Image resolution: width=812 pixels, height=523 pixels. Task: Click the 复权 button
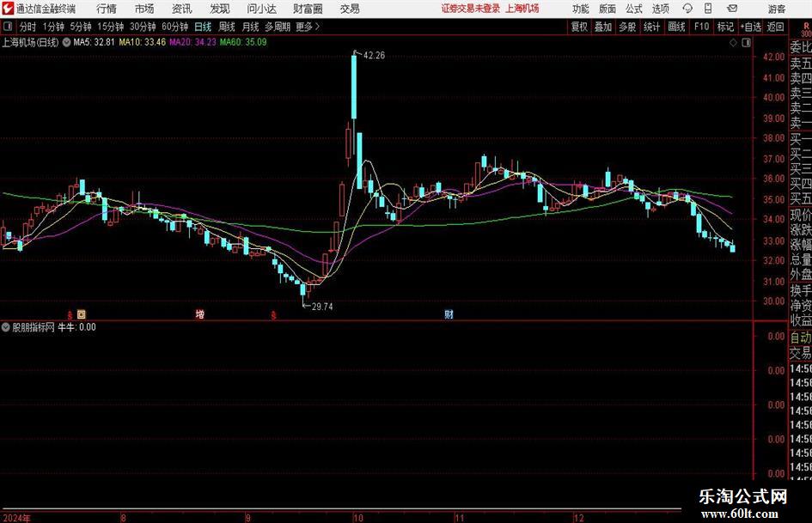pos(579,27)
